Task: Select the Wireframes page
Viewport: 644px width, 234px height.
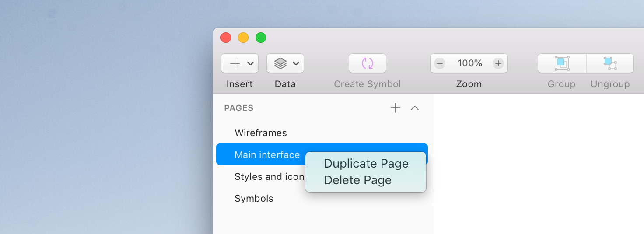Action: (322, 133)
